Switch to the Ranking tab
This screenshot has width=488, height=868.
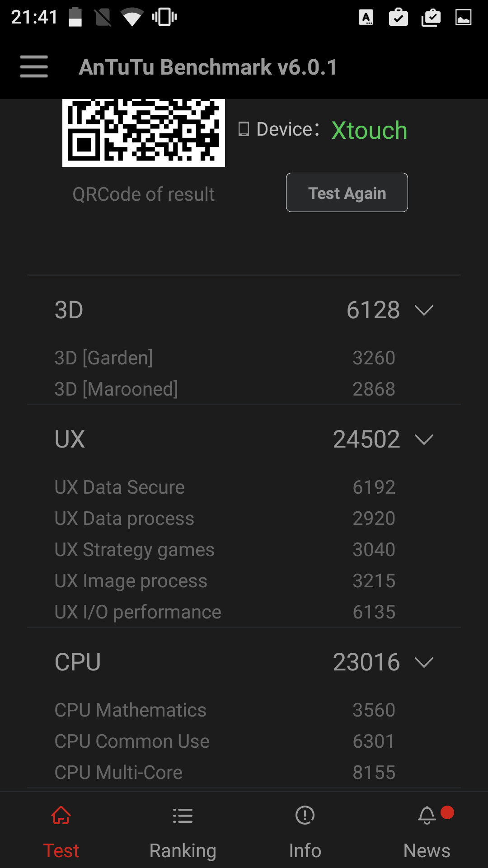point(183,850)
